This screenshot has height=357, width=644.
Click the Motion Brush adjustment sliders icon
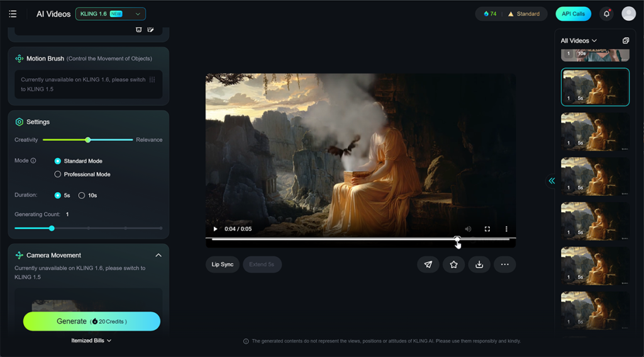pos(152,80)
